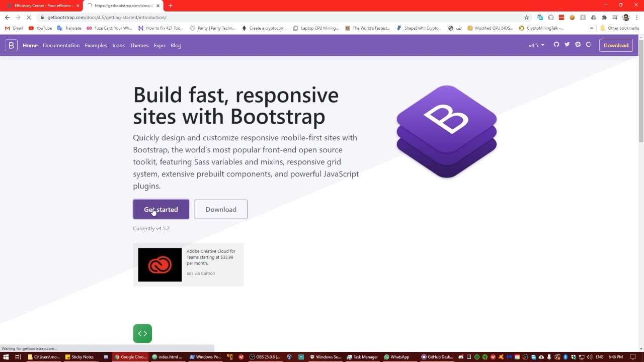Open Sticky Notes from taskbar
The height and width of the screenshot is (362, 644).
click(79, 357)
